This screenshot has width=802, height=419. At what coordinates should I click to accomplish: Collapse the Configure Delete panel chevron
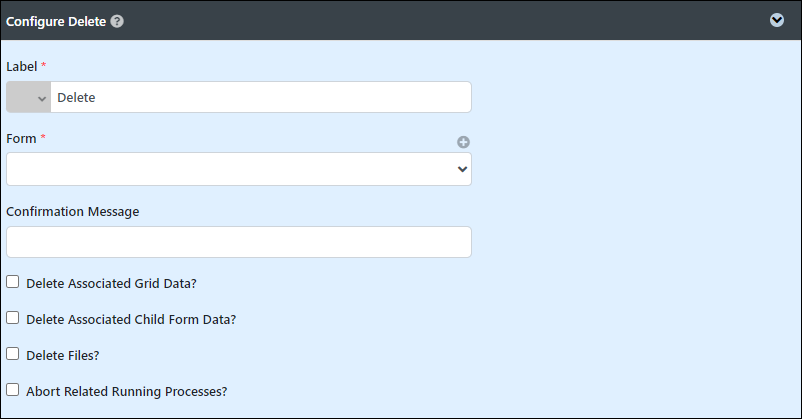[x=776, y=20]
